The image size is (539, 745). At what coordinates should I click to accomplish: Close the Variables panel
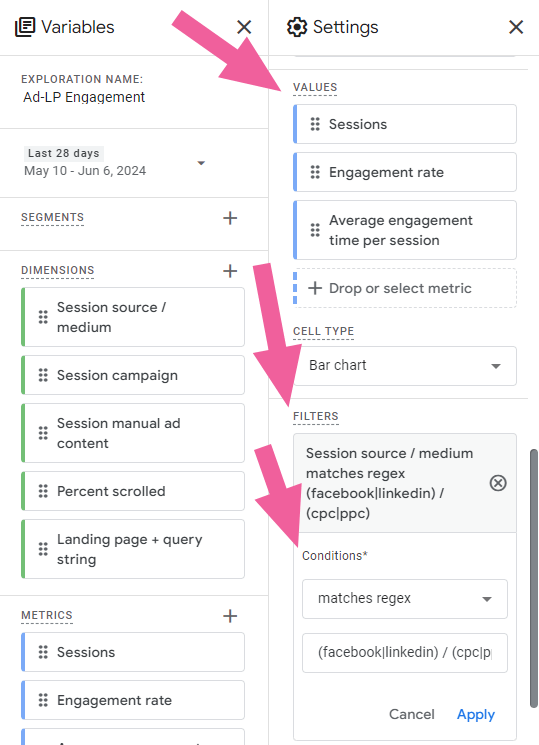coord(244,27)
